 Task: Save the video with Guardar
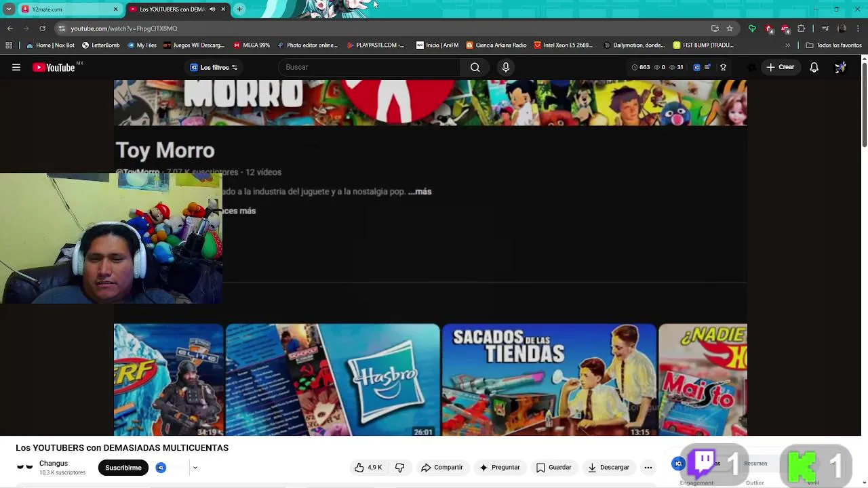[553, 468]
